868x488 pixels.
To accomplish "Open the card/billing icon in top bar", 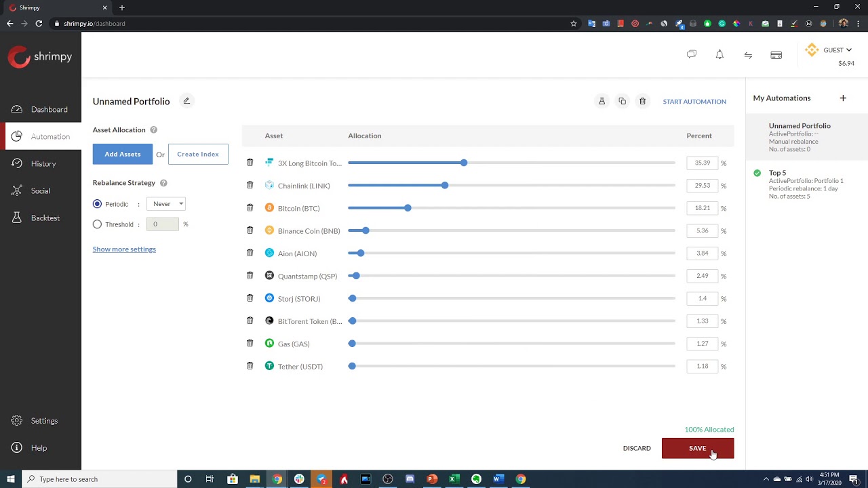I will (x=776, y=55).
